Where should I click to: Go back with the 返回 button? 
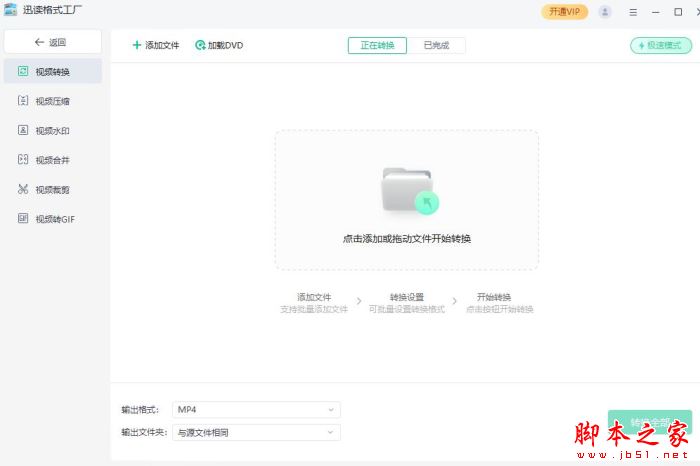53,42
